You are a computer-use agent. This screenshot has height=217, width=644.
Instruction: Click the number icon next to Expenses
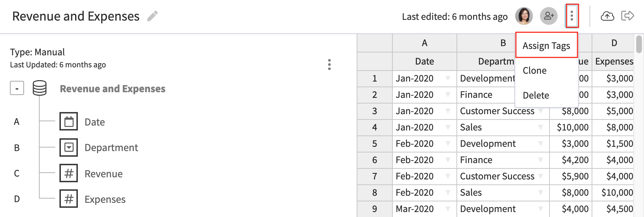pyautogui.click(x=69, y=199)
